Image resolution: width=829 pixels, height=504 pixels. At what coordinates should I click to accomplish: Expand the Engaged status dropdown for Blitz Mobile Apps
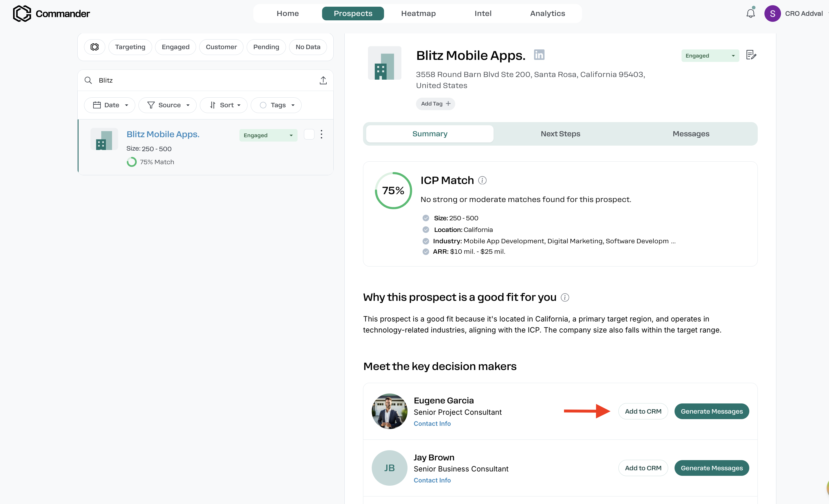point(268,135)
